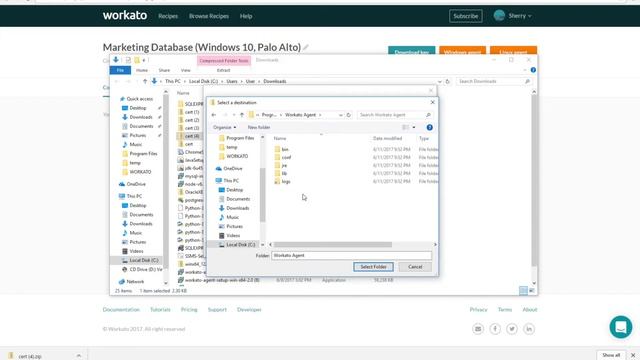Click the New folder button
The height and width of the screenshot is (360, 640).
[x=259, y=127]
